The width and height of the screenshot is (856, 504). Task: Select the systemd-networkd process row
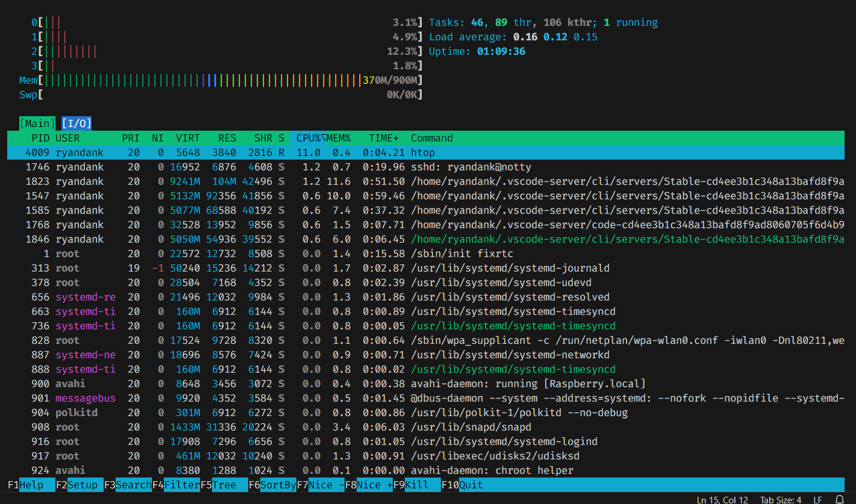(426, 355)
